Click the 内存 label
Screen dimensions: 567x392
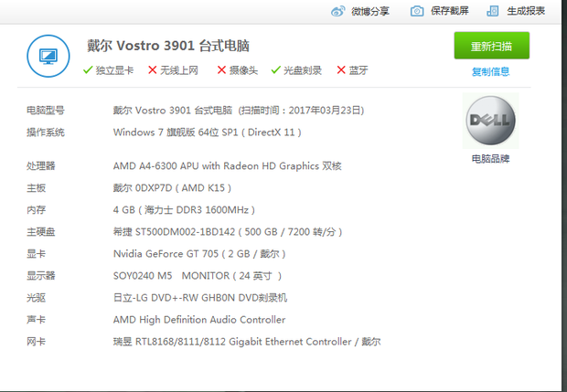pyautogui.click(x=37, y=210)
